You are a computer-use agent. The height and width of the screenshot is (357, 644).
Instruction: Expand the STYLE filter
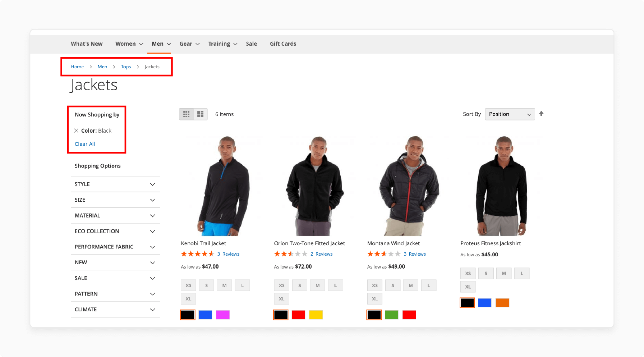(115, 184)
